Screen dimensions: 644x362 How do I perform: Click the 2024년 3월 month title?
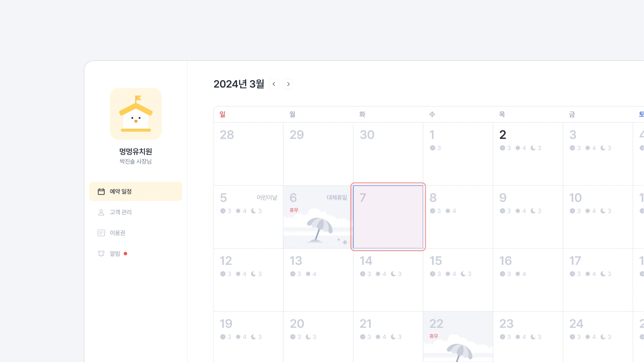tap(239, 84)
